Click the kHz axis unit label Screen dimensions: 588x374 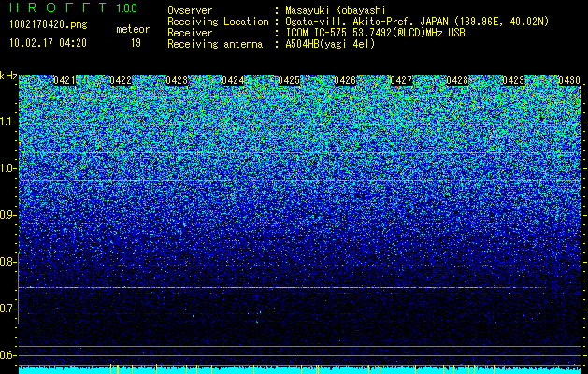click(8, 76)
